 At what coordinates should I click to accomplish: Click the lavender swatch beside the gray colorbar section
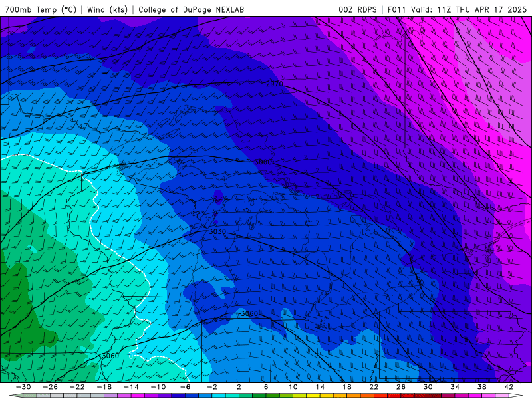[x=110, y=396]
